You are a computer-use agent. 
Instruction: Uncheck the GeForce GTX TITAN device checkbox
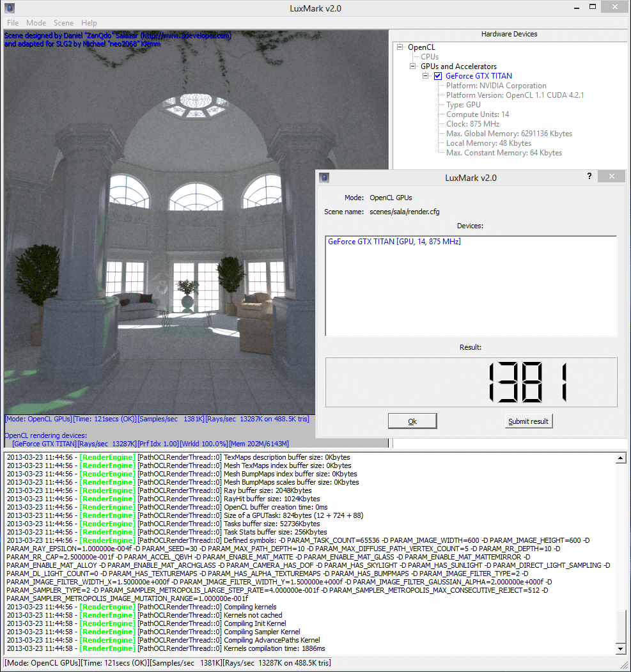(438, 76)
